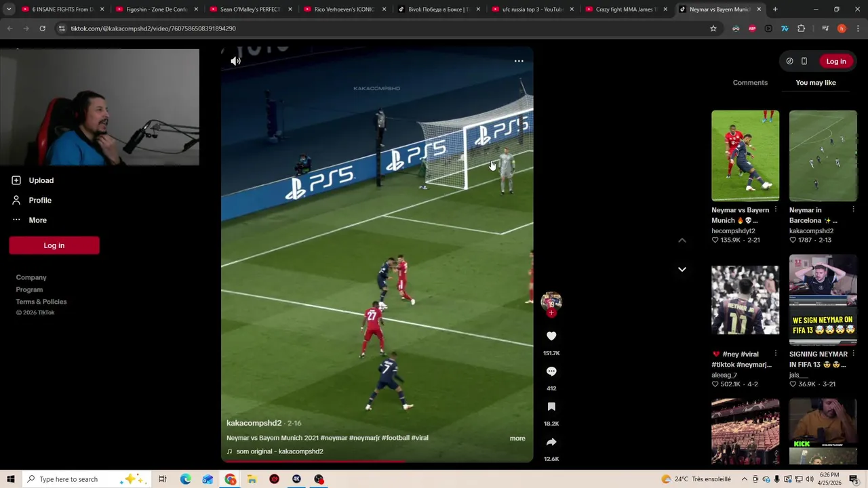Open the Windows Start menu
The image size is (868, 488).
point(11,479)
